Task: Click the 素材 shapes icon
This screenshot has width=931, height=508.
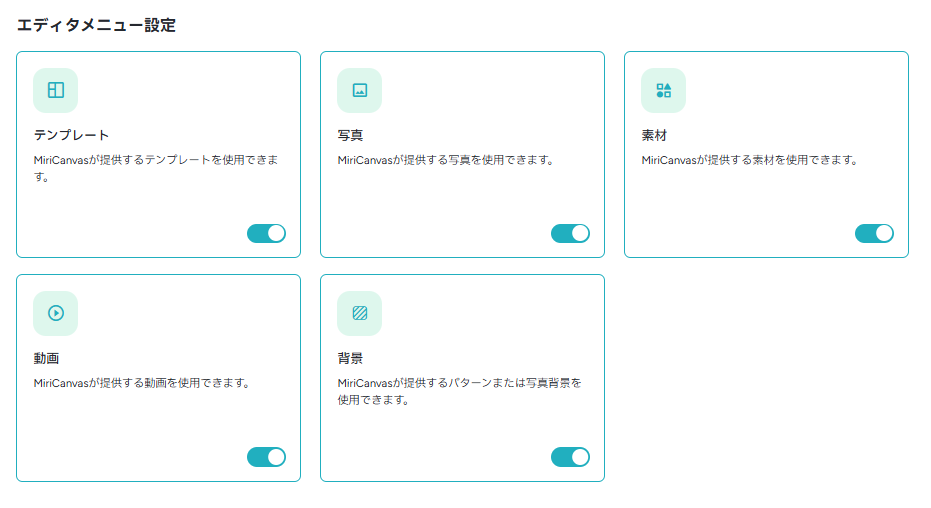Action: [664, 90]
